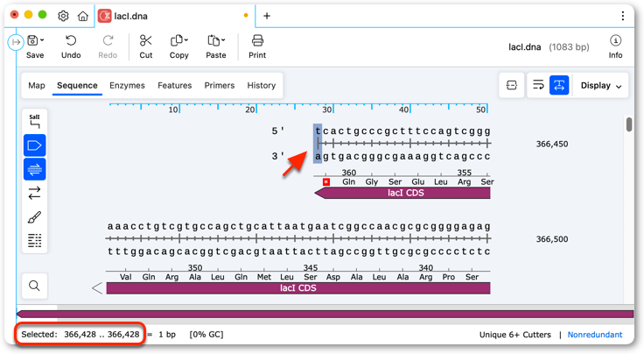Click the 'Asp' amino acid label
This screenshot has height=354, width=644.
333,277
